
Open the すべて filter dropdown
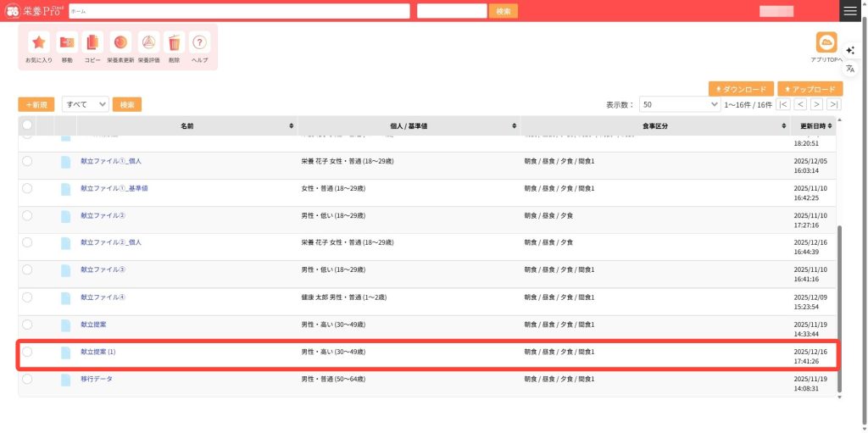tap(86, 104)
